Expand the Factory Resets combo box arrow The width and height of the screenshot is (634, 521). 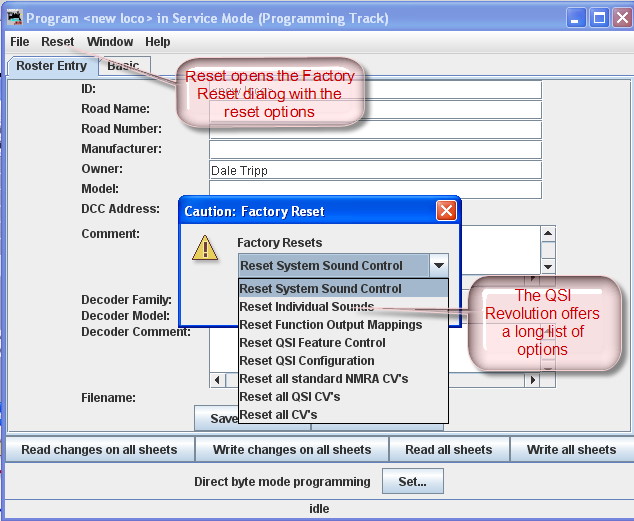pos(438,266)
